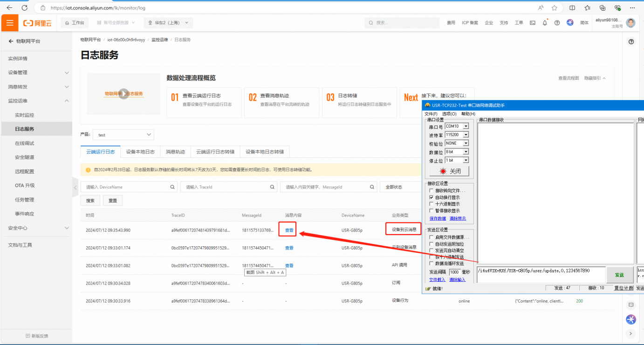Click the browser favorites star icon
Viewport: 644px width, 345px height.
[x=554, y=8]
